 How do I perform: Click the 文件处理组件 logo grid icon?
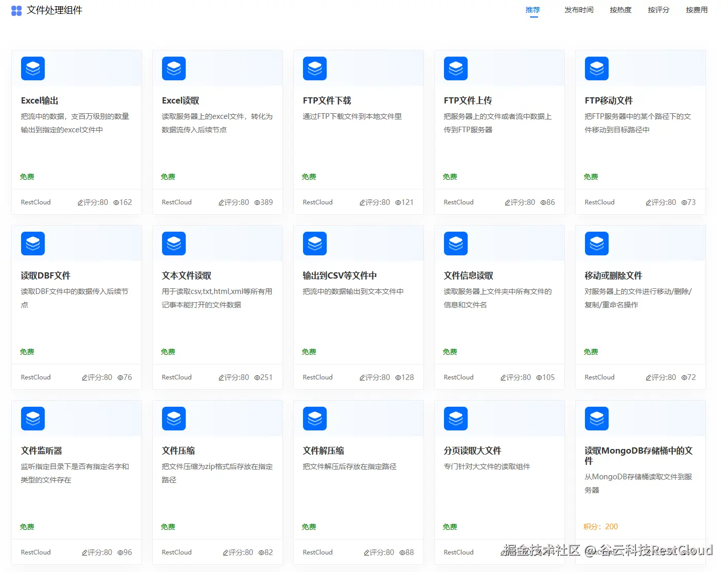click(x=16, y=10)
